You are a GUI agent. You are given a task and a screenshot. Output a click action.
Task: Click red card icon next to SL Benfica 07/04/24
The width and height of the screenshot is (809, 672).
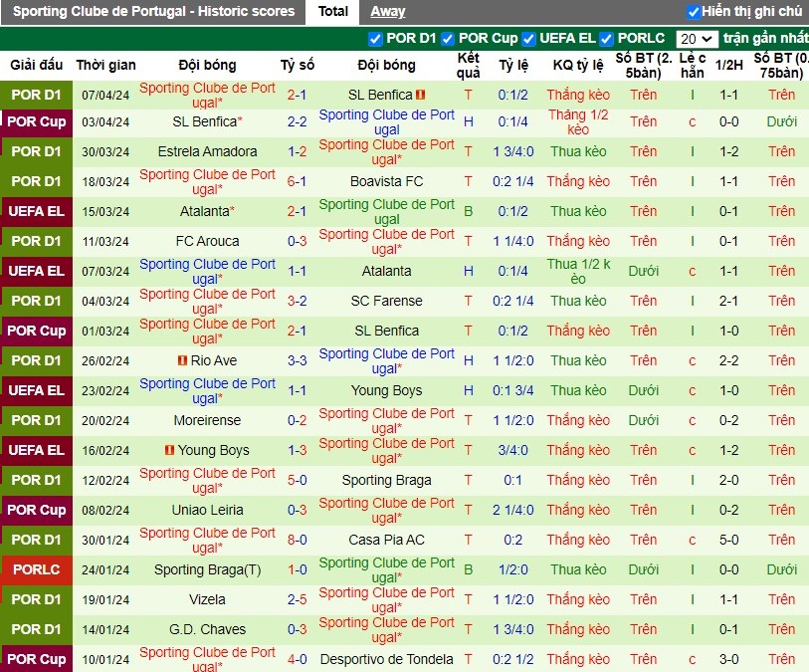click(x=421, y=95)
